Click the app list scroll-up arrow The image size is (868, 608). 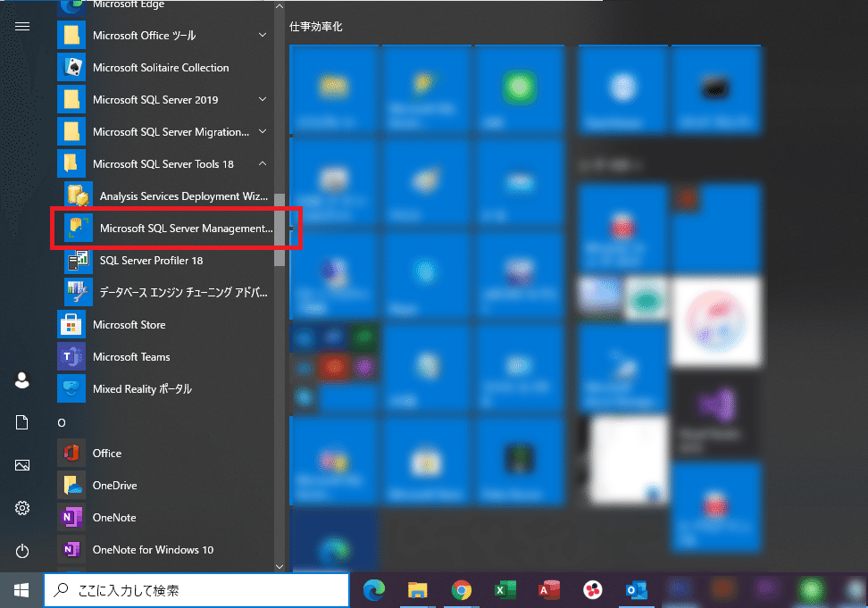pos(280,6)
